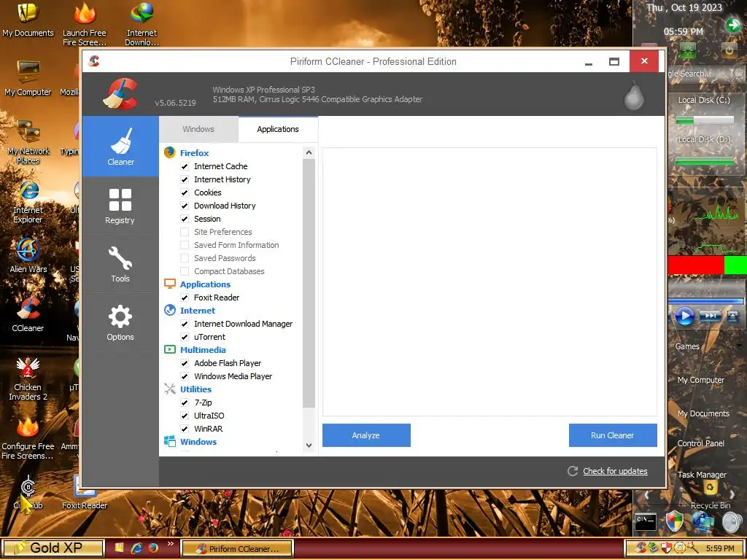
Task: Click the Utilities tools category icon
Action: [x=169, y=389]
